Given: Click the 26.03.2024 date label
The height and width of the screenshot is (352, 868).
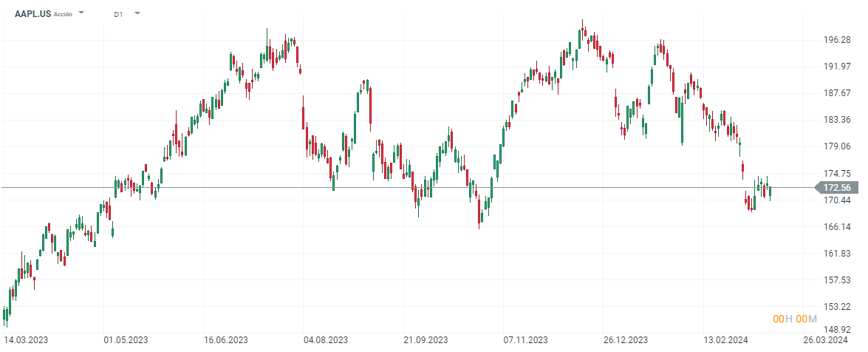Looking at the screenshot, I should point(824,340).
